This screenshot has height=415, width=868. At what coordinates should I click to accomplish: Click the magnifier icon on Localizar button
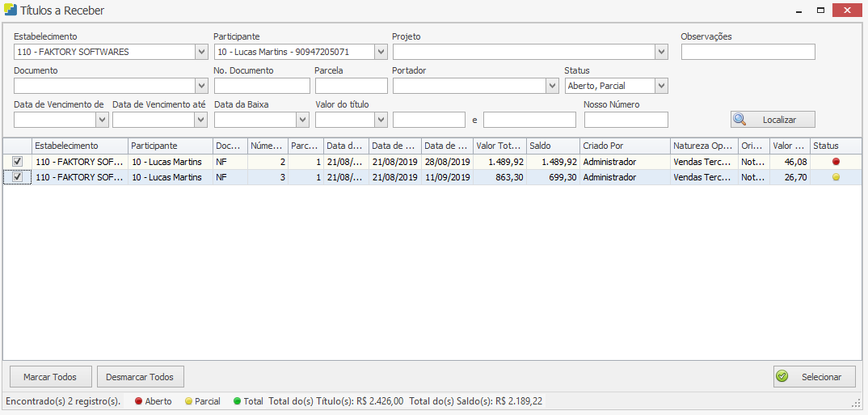coord(739,120)
